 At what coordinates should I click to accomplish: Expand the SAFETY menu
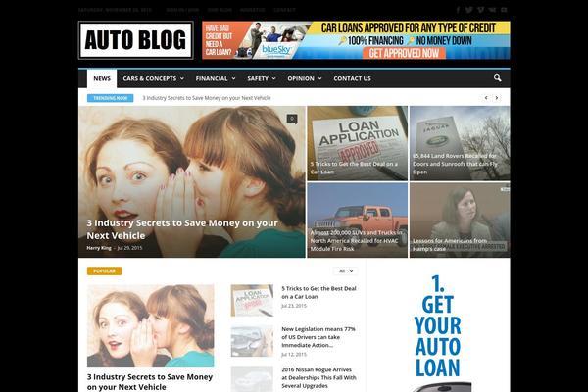tap(262, 78)
